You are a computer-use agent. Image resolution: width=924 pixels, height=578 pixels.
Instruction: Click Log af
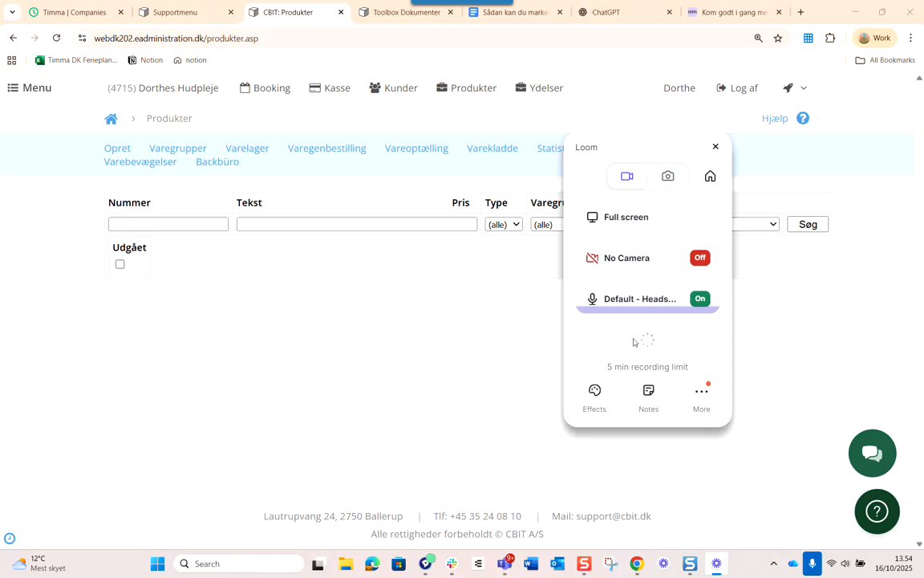click(736, 88)
